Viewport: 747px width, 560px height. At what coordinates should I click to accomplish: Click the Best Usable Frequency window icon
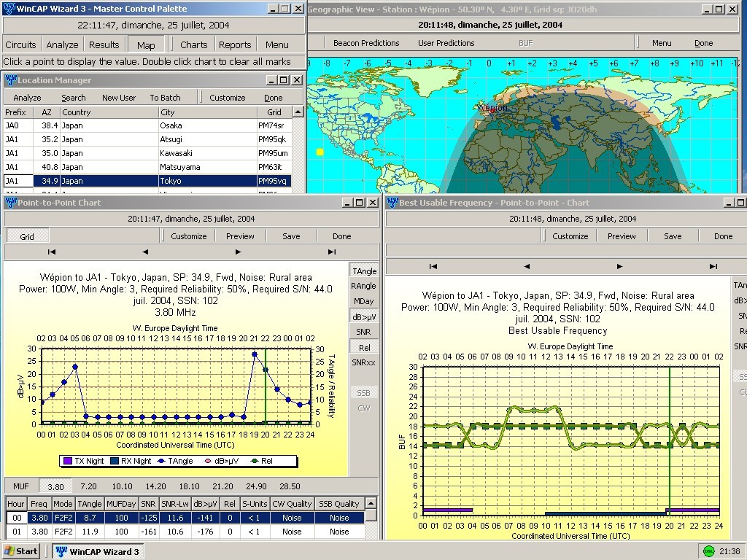coord(392,203)
